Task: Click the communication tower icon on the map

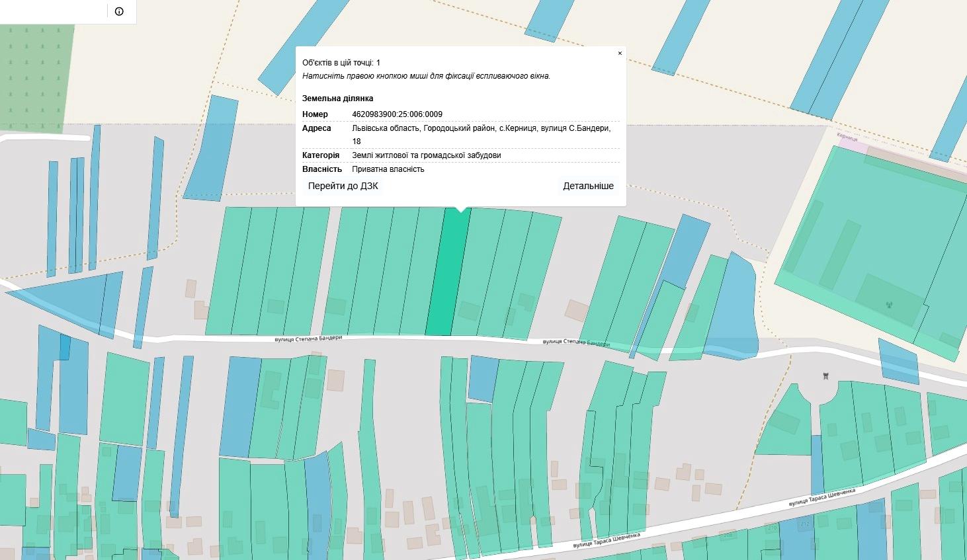Action: (x=888, y=305)
